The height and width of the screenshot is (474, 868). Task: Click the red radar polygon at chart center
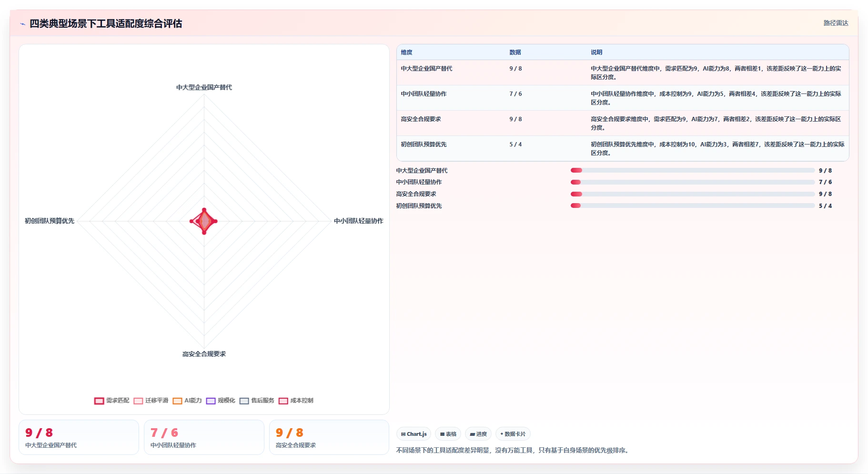(x=204, y=221)
